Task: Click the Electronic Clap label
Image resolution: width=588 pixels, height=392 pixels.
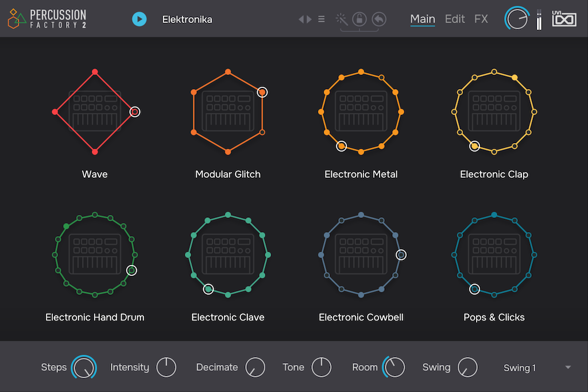Action: click(x=494, y=174)
